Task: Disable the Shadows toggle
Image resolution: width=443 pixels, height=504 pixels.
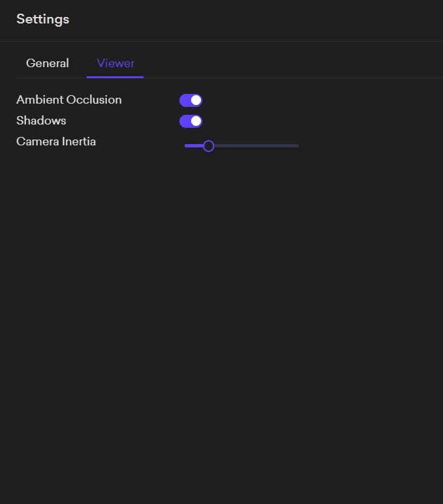Action: (191, 121)
